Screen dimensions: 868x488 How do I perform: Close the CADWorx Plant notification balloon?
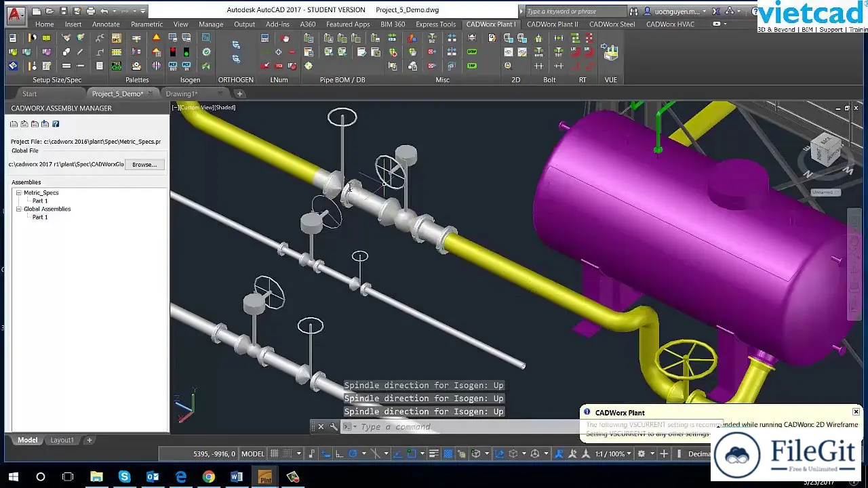[856, 411]
